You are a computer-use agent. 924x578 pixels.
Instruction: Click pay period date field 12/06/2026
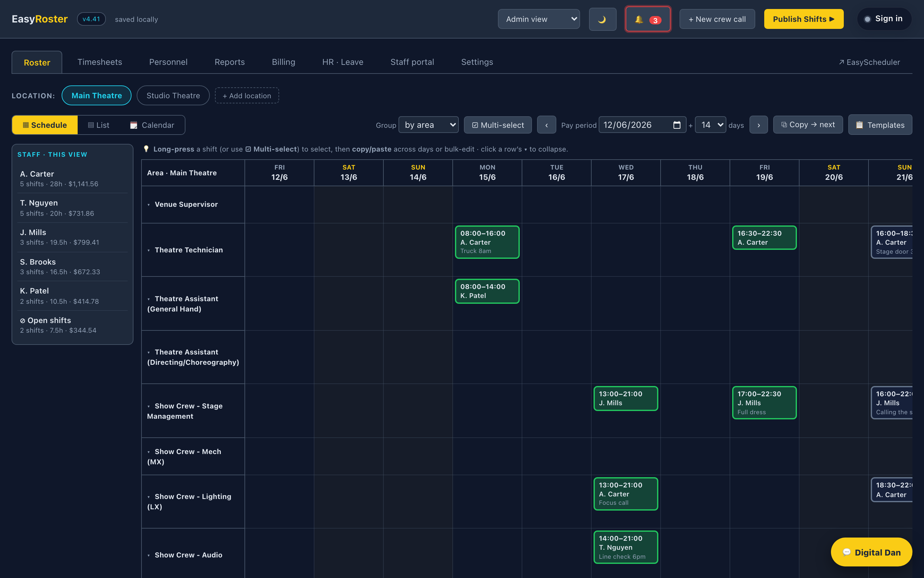(x=642, y=125)
